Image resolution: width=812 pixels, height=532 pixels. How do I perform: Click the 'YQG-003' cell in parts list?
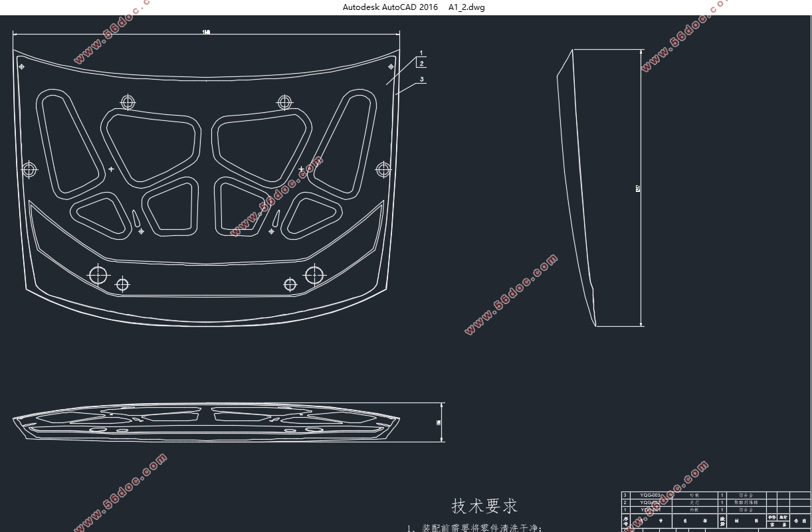(x=650, y=495)
